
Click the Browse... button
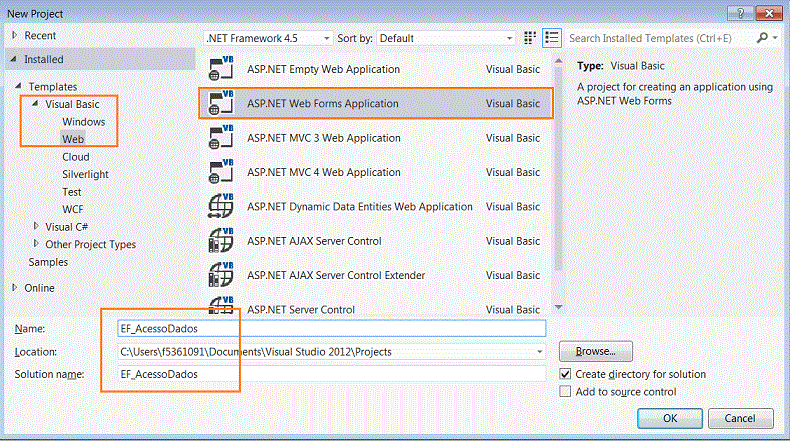tap(596, 351)
